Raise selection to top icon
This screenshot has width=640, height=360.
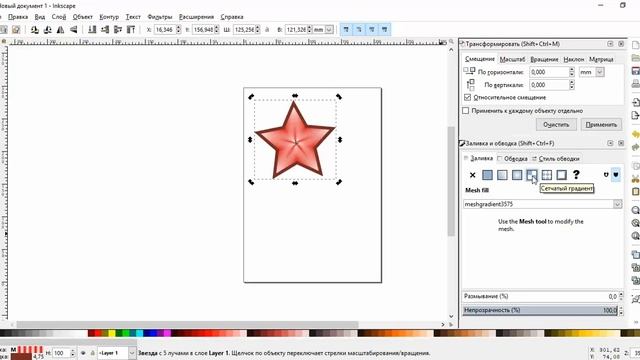[x=131, y=30]
